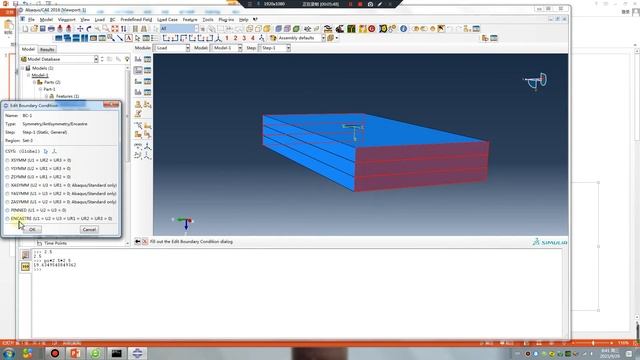640x360 pixels.
Task: Click the PowerPoint icon in Windows taskbar
Action: pyautogui.click(x=75, y=353)
